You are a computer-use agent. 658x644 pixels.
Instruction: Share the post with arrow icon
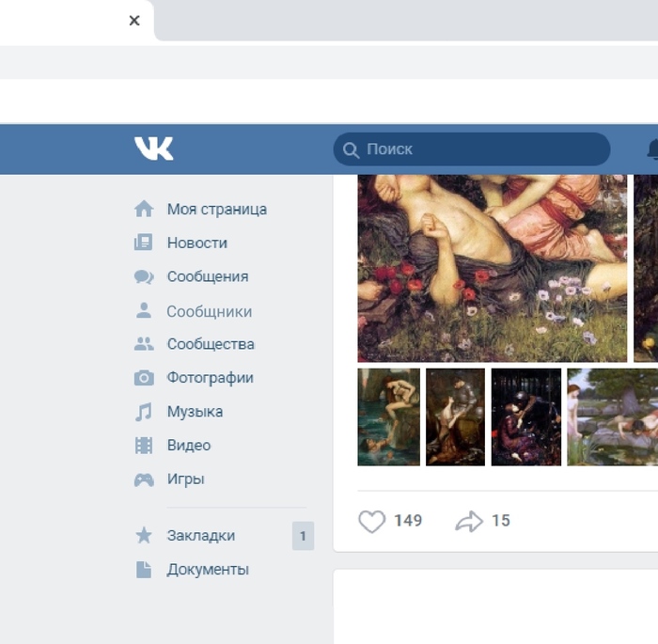click(x=469, y=521)
